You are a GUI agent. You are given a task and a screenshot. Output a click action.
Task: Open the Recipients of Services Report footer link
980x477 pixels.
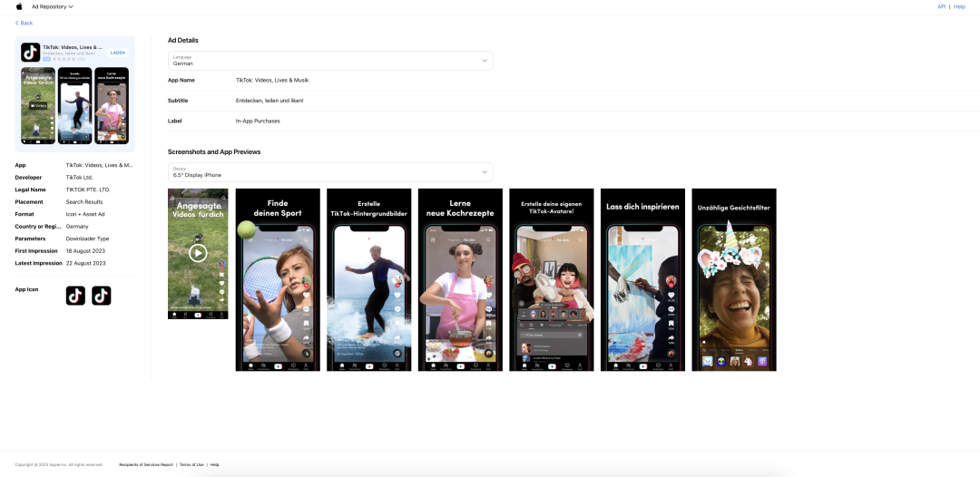coord(146,464)
